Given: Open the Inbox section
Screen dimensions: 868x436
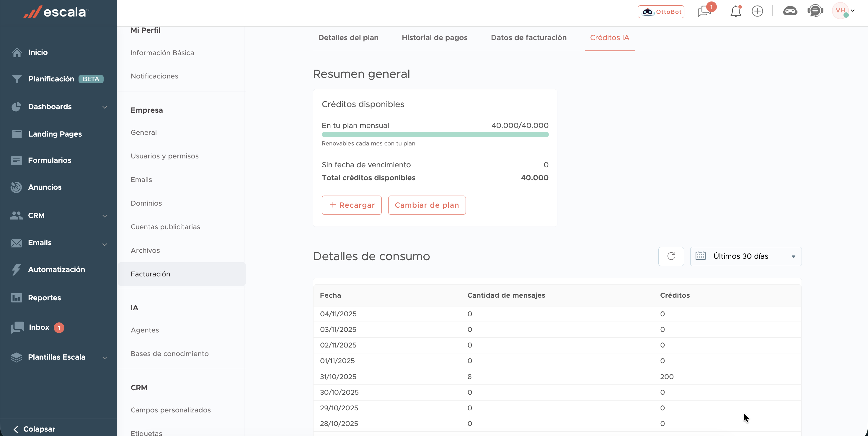Looking at the screenshot, I should pyautogui.click(x=39, y=327).
